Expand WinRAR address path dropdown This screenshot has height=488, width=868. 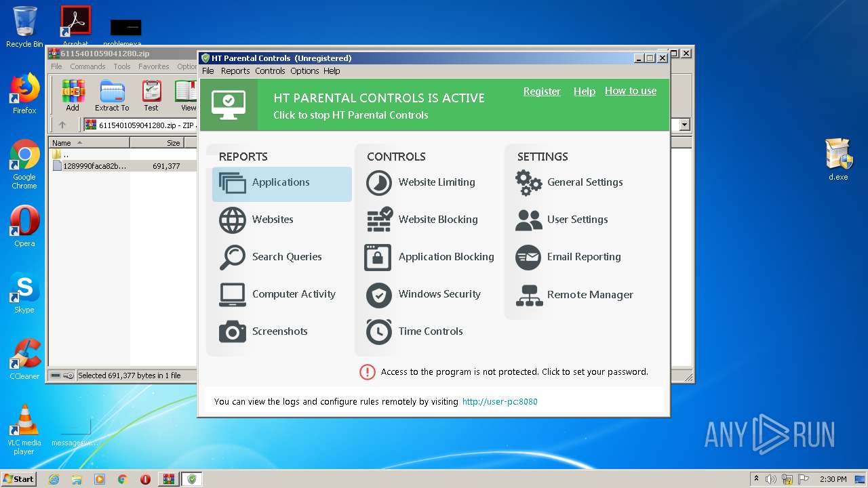coord(684,125)
